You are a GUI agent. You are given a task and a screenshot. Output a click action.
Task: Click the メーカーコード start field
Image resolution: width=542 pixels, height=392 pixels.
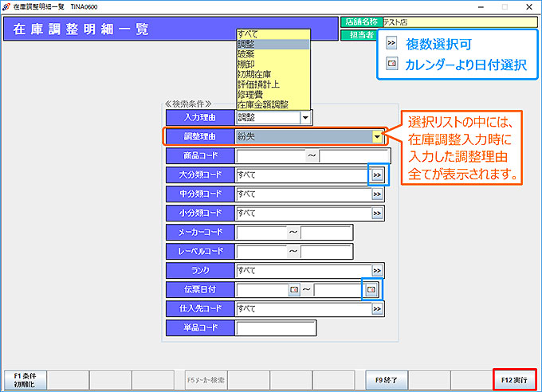(x=261, y=233)
